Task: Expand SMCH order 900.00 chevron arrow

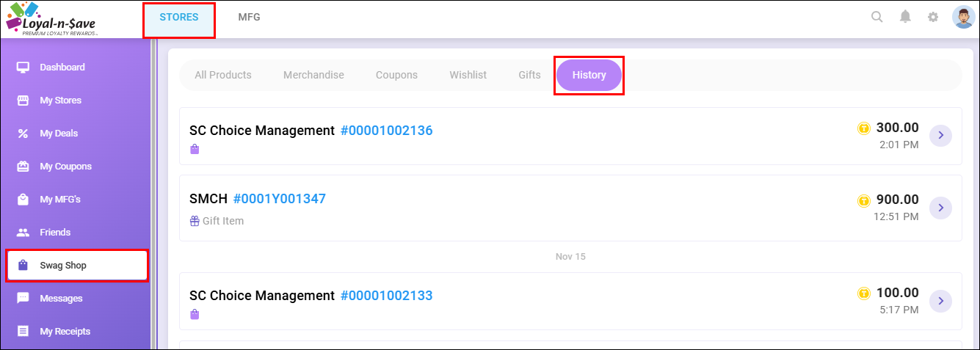Action: pyautogui.click(x=940, y=208)
